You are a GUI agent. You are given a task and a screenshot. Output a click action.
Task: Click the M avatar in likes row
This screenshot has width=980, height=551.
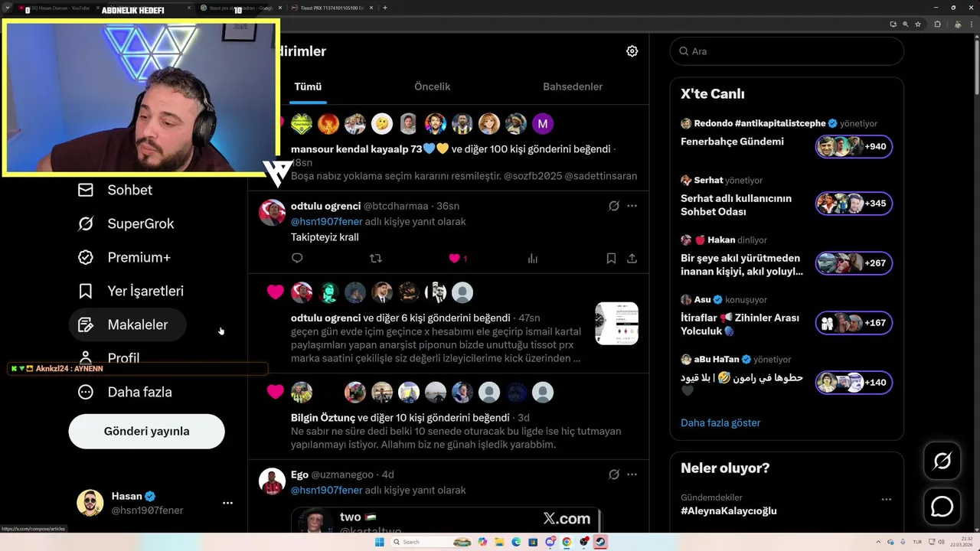pyautogui.click(x=542, y=124)
